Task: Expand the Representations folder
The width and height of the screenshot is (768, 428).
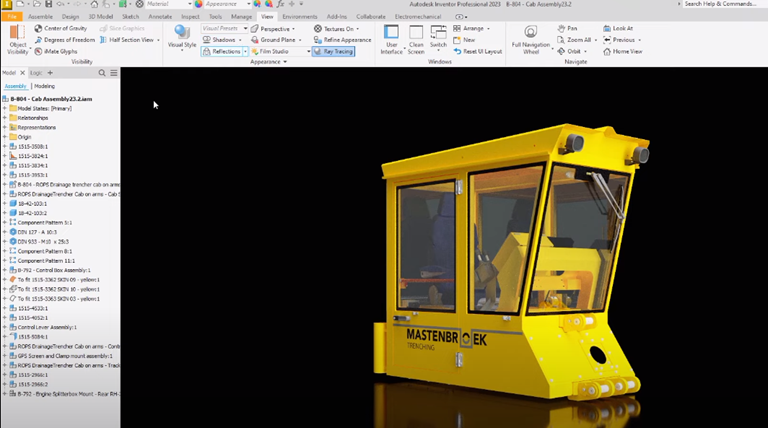Action: coord(5,127)
